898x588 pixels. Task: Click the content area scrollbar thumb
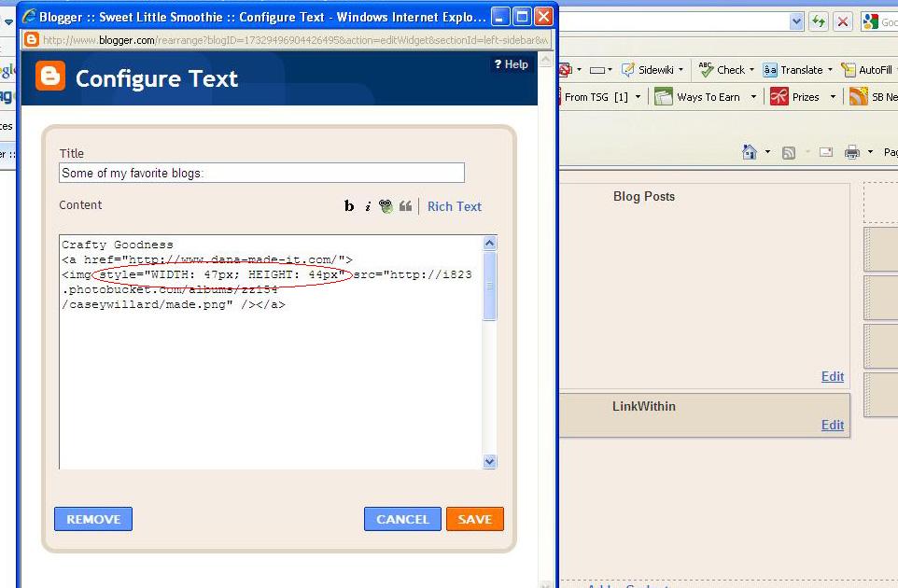point(490,286)
